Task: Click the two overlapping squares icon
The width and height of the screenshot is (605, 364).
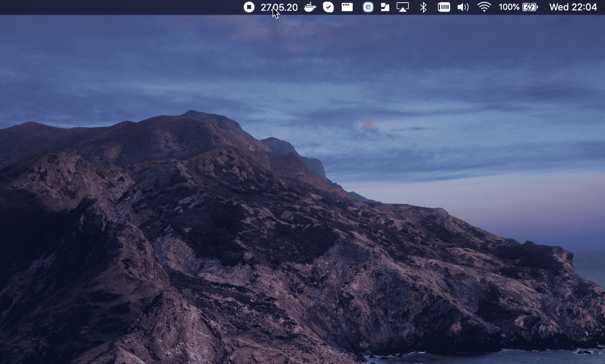Action: coord(385,7)
